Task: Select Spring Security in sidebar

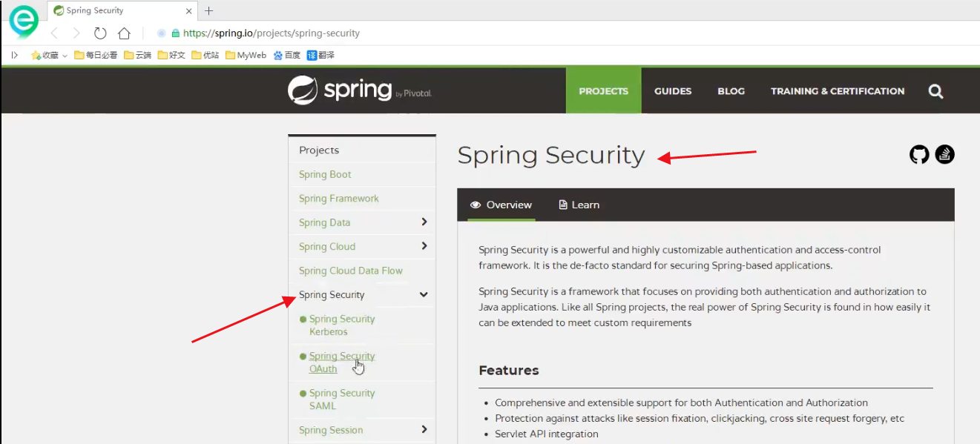Action: (x=332, y=294)
